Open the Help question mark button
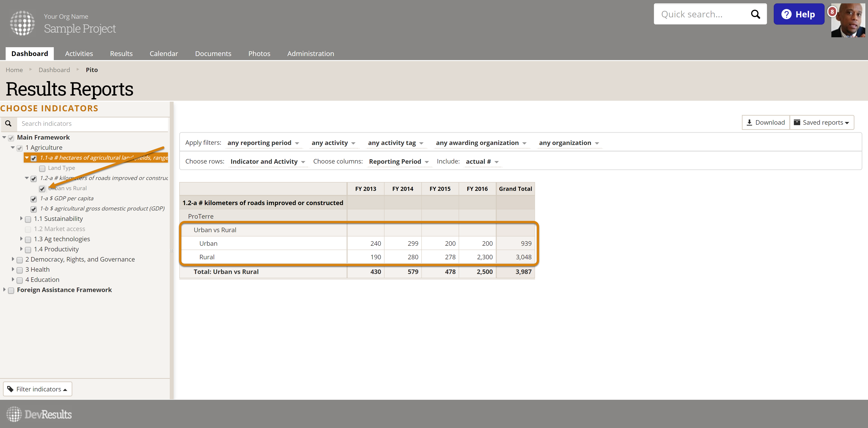 point(798,14)
